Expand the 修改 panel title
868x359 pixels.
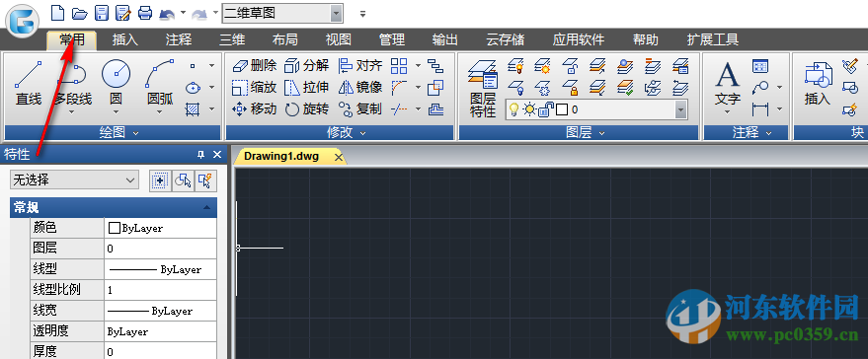tap(340, 133)
